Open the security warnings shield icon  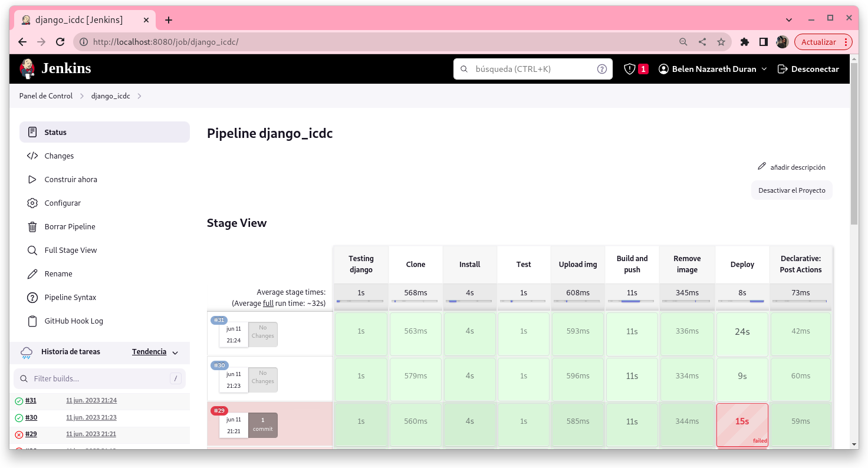pyautogui.click(x=630, y=69)
